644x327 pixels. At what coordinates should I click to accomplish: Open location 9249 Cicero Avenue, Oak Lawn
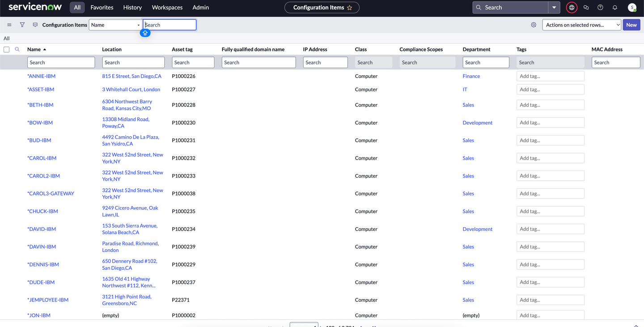click(x=130, y=211)
